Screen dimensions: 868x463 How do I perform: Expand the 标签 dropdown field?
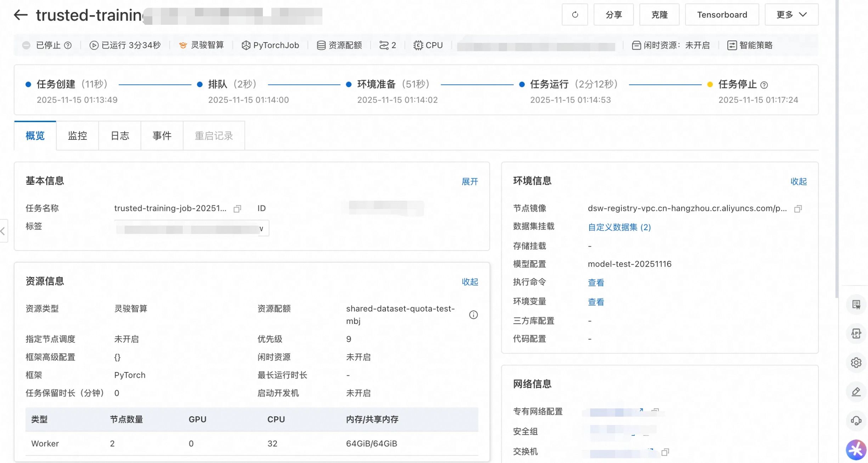[261, 229]
